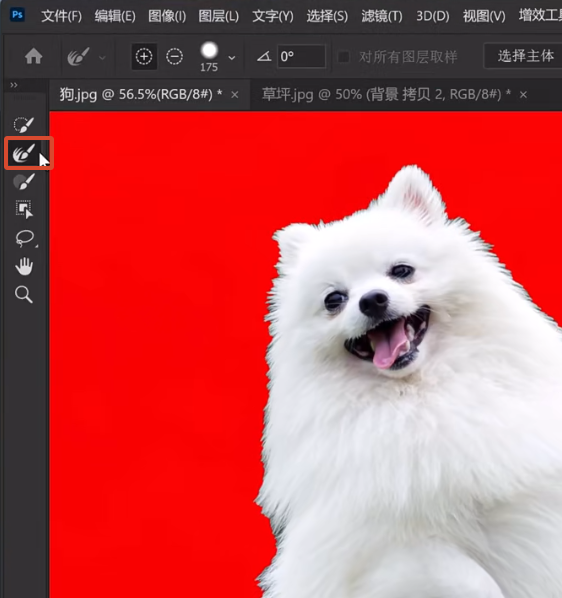Image resolution: width=562 pixels, height=598 pixels.
Task: Select the Refine Edge Brush tool
Action: [24, 153]
